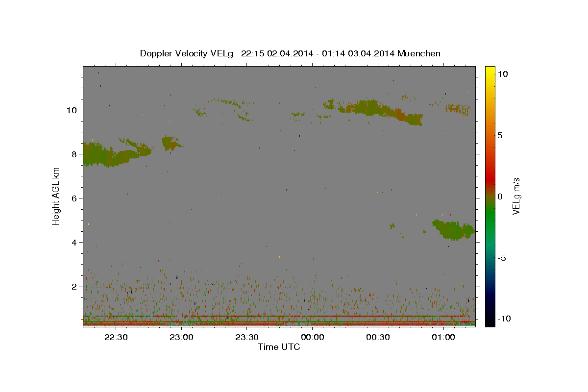Click the 'Muenchen' location text in title
The height and width of the screenshot is (392, 588).
[x=419, y=53]
